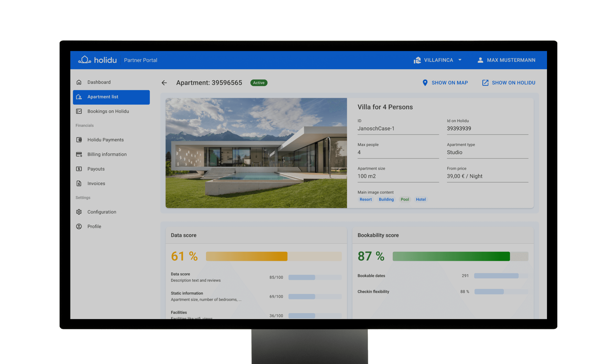
Task: Click the Invoices document icon
Action: click(79, 183)
